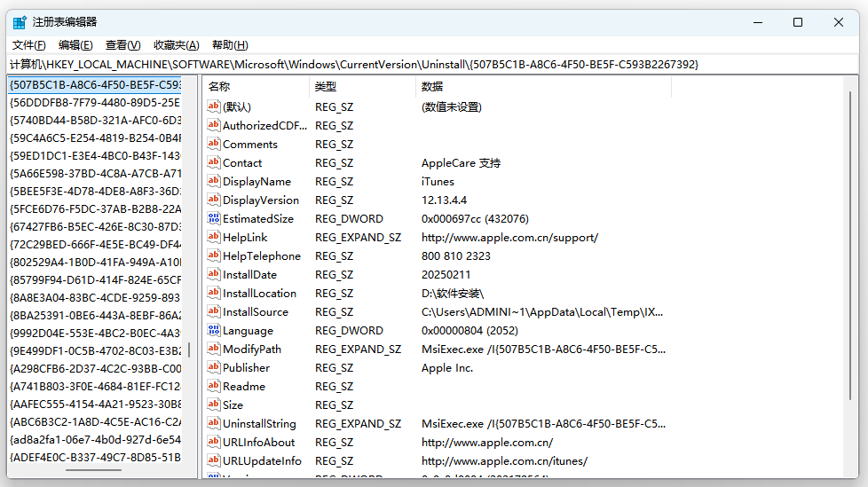This screenshot has width=868, height=487.
Task: Select tree key {A298CFB6-2D37-4C2C-93BB-C00
Action: coord(95,368)
